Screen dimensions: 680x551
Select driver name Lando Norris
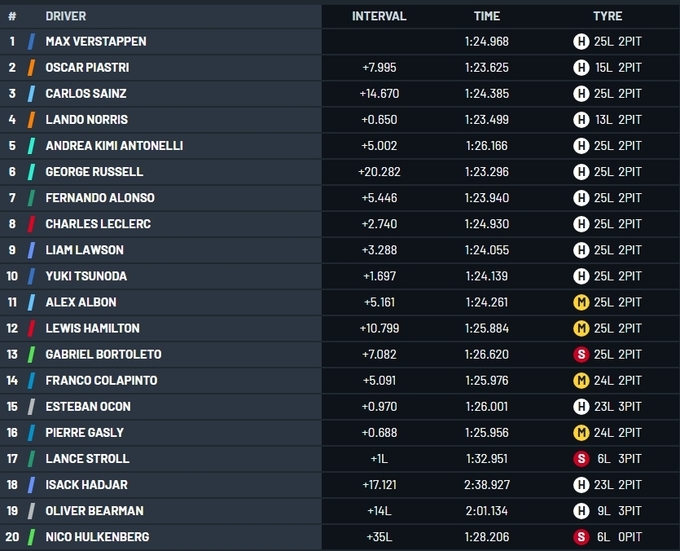coord(87,120)
